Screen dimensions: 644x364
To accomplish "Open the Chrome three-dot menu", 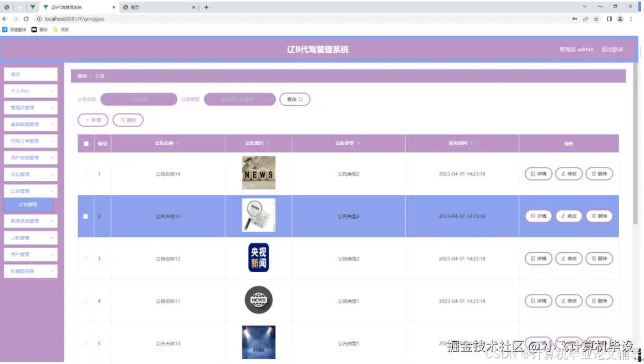I will 631,19.
